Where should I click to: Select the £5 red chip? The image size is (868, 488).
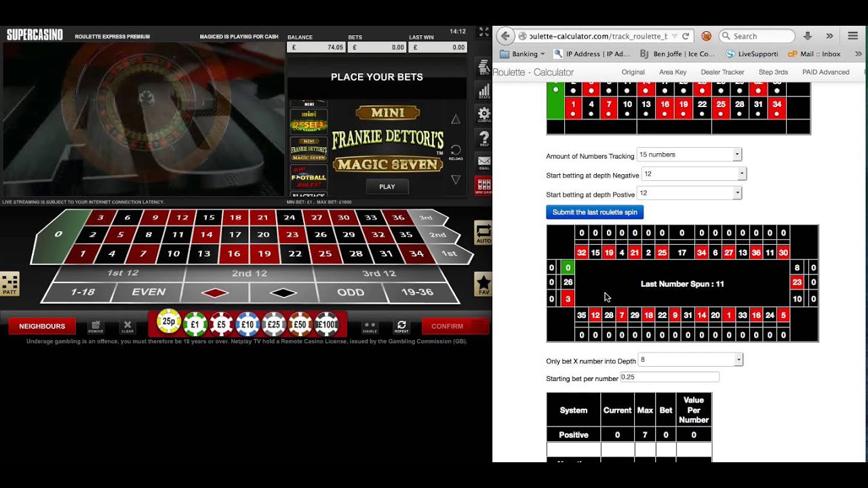[222, 325]
